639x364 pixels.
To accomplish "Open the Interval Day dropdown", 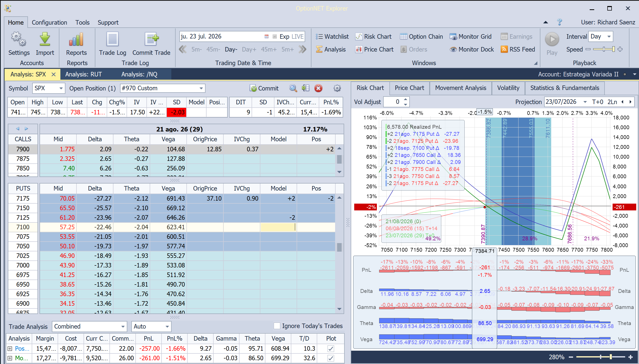I will [x=609, y=36].
